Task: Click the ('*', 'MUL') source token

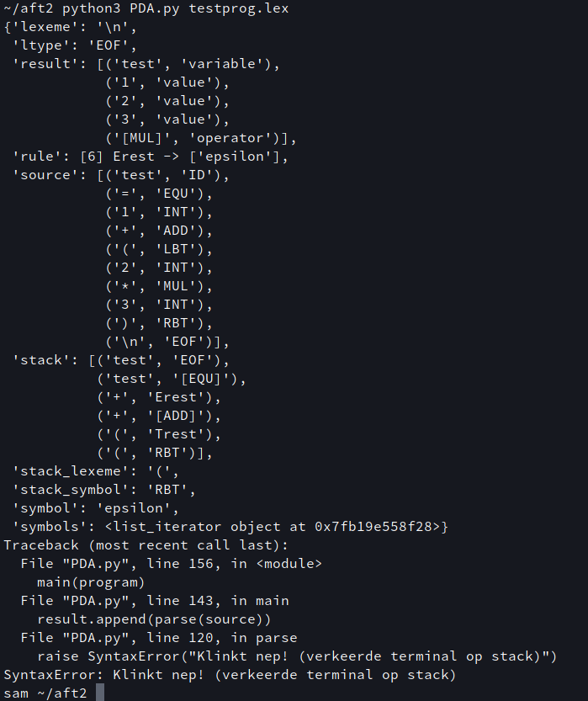Action: [159, 286]
